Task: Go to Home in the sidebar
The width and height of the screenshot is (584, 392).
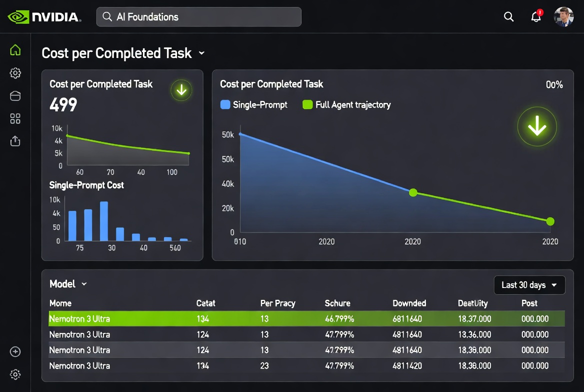Action: pyautogui.click(x=15, y=50)
